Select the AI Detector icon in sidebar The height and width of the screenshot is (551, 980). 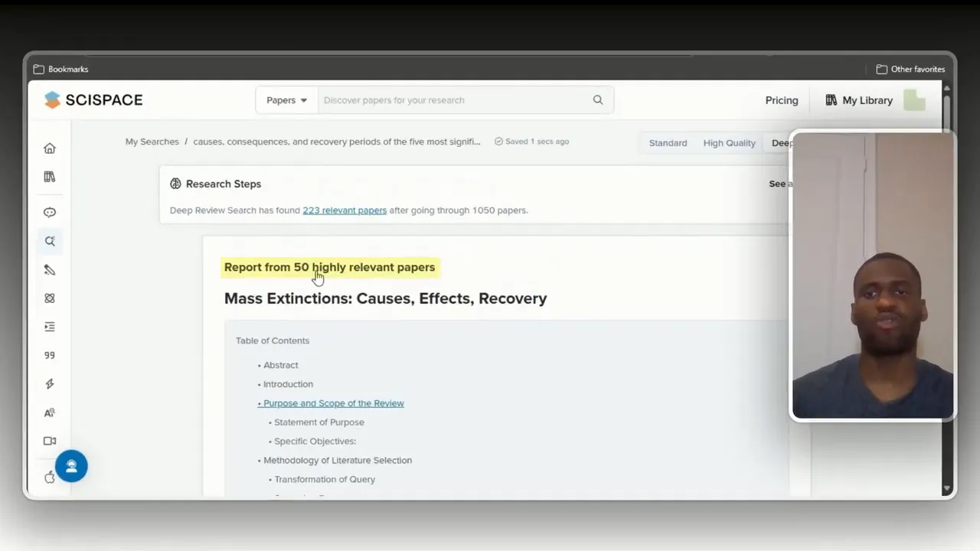coord(49,412)
